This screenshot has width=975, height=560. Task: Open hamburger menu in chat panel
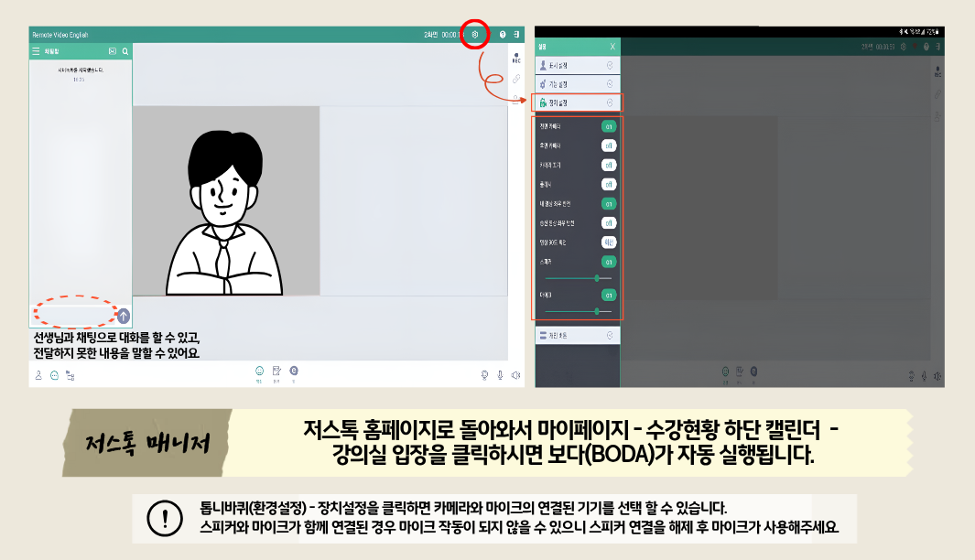[36, 51]
